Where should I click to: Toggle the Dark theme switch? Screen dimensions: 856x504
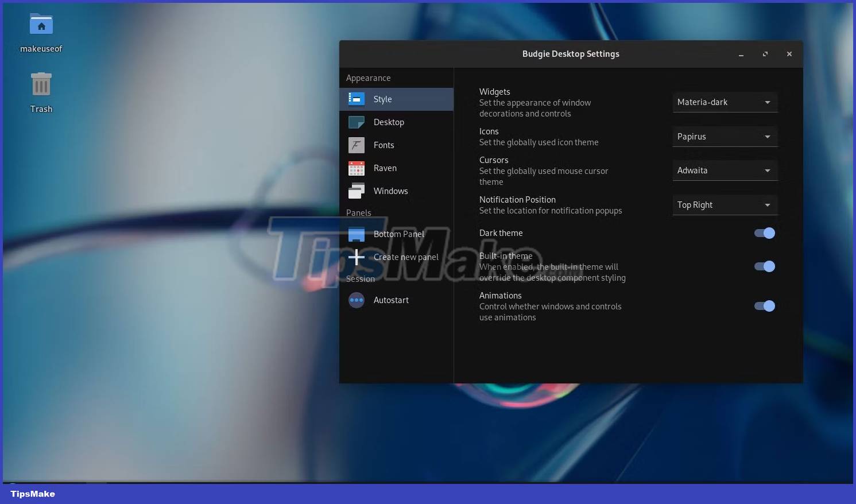765,233
